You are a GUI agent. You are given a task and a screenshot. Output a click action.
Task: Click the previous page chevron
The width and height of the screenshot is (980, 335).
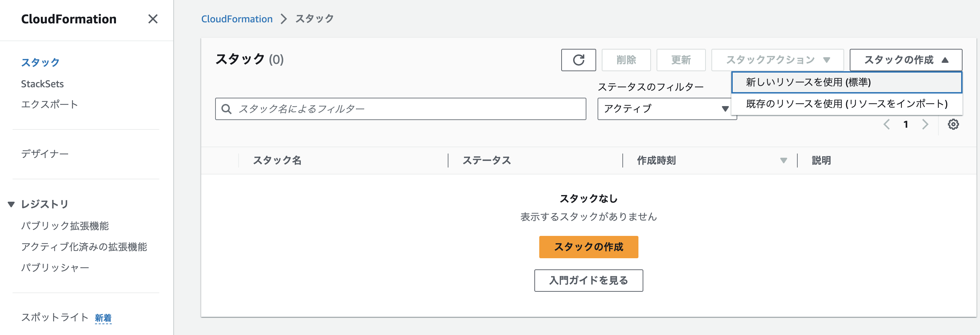click(887, 124)
